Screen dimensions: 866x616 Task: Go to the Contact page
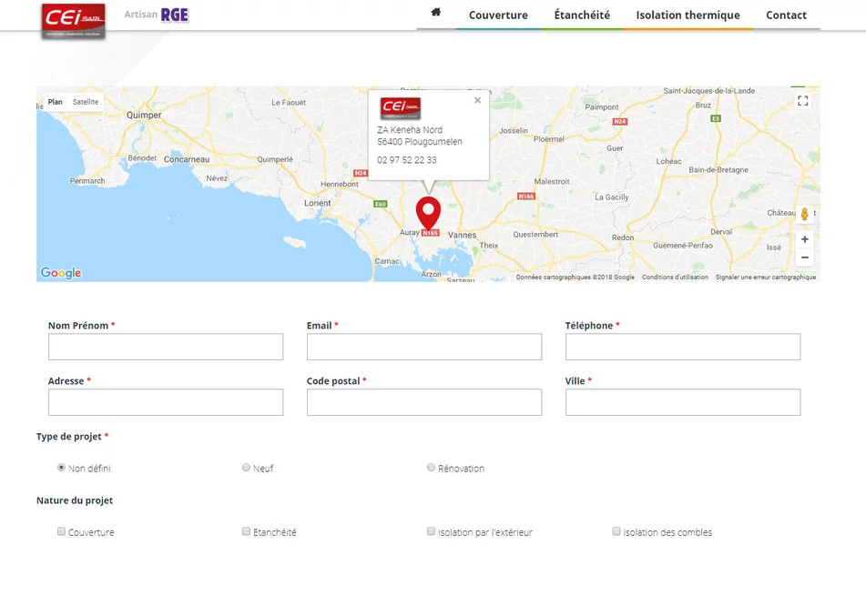(x=786, y=15)
